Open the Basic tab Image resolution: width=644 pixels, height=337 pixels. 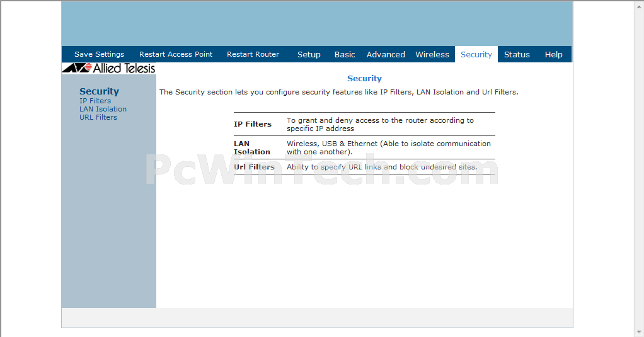(345, 55)
